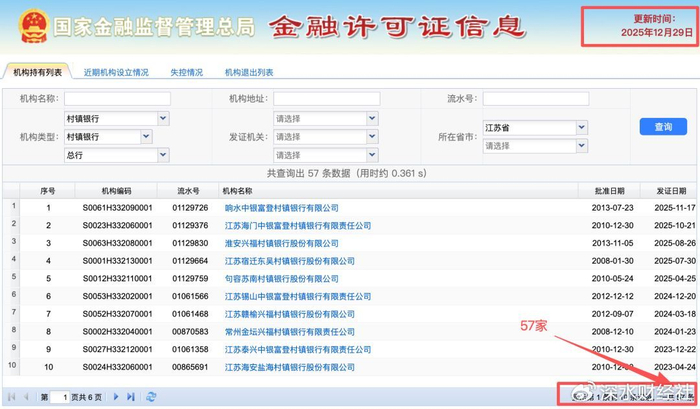Open city 请选择 dropdown under 江苏省

coord(582,146)
